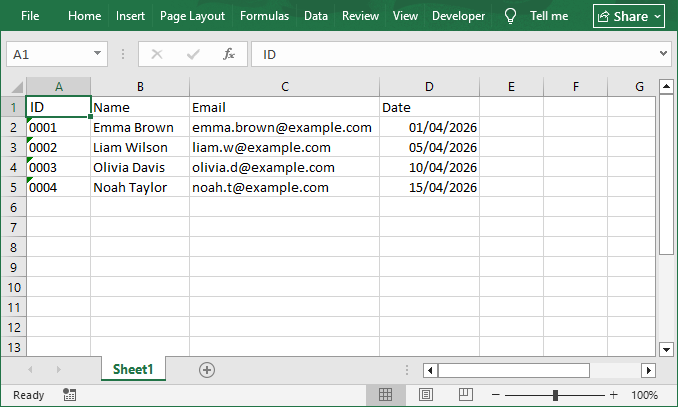Select cell noah.t@example.com

285,187
